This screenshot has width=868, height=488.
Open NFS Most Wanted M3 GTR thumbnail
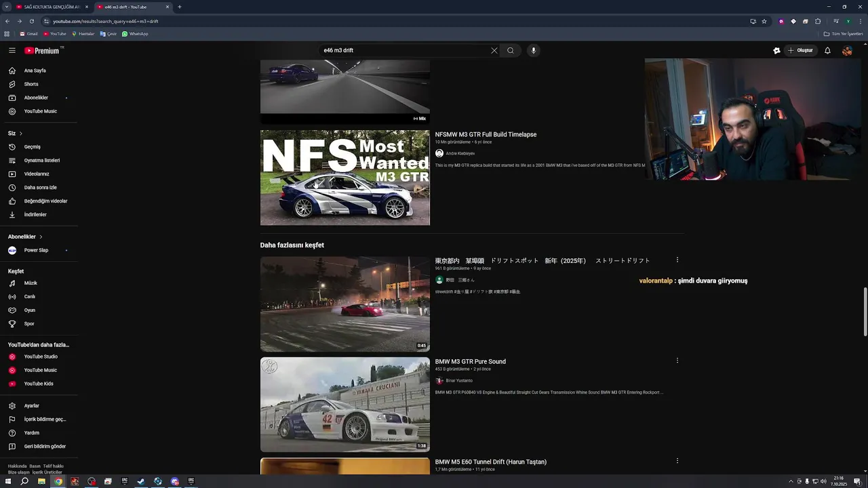click(344, 178)
